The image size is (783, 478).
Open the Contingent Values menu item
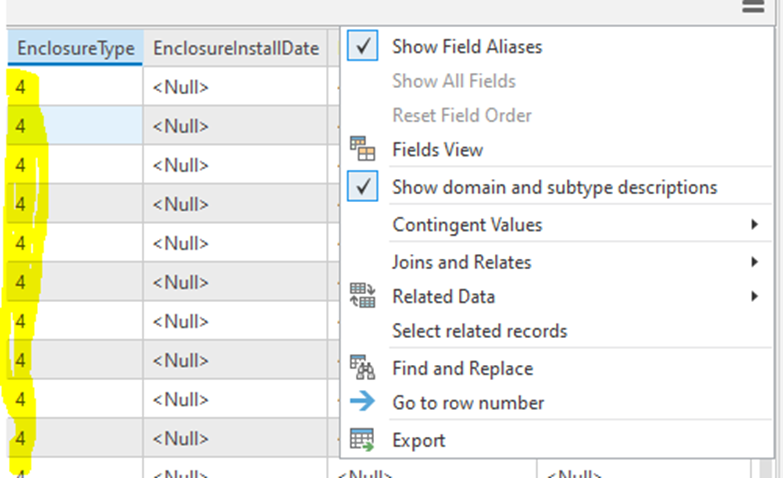click(x=466, y=225)
